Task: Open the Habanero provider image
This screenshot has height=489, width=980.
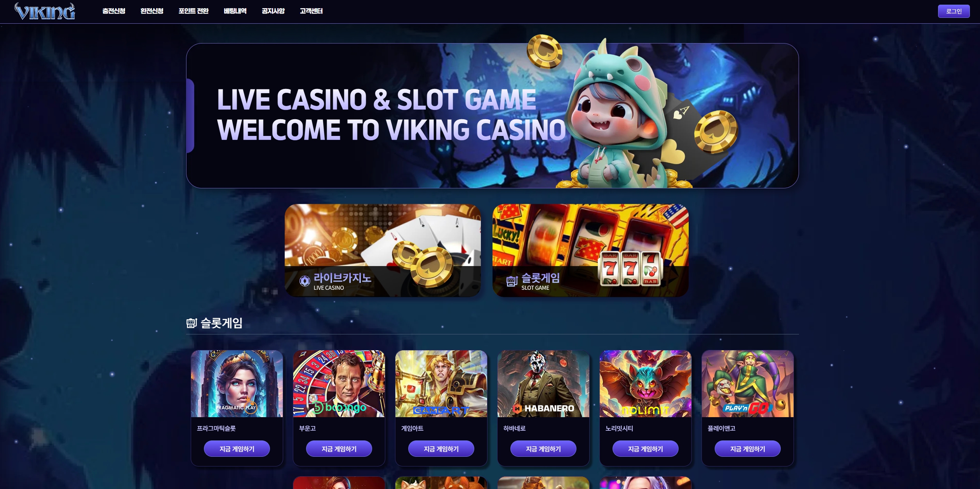Action: [x=543, y=383]
